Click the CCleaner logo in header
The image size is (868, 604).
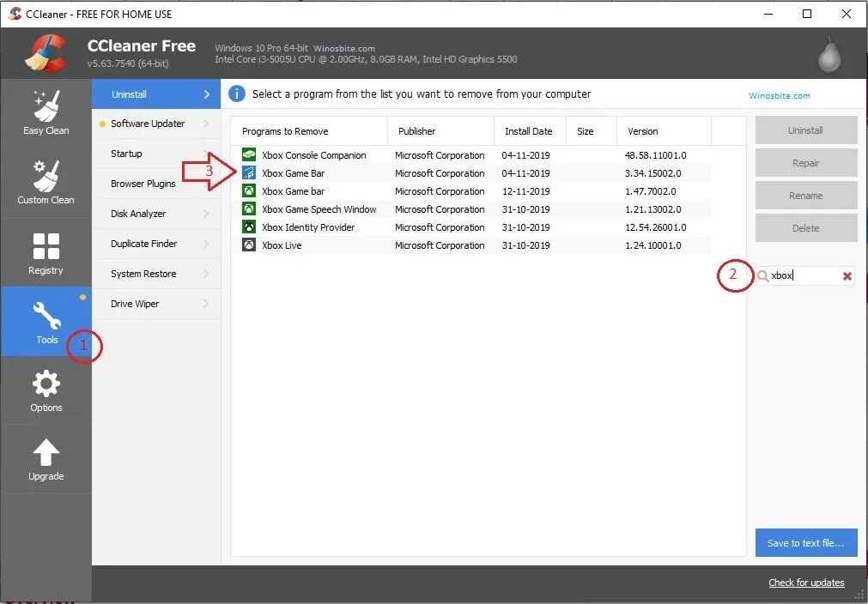click(46, 53)
